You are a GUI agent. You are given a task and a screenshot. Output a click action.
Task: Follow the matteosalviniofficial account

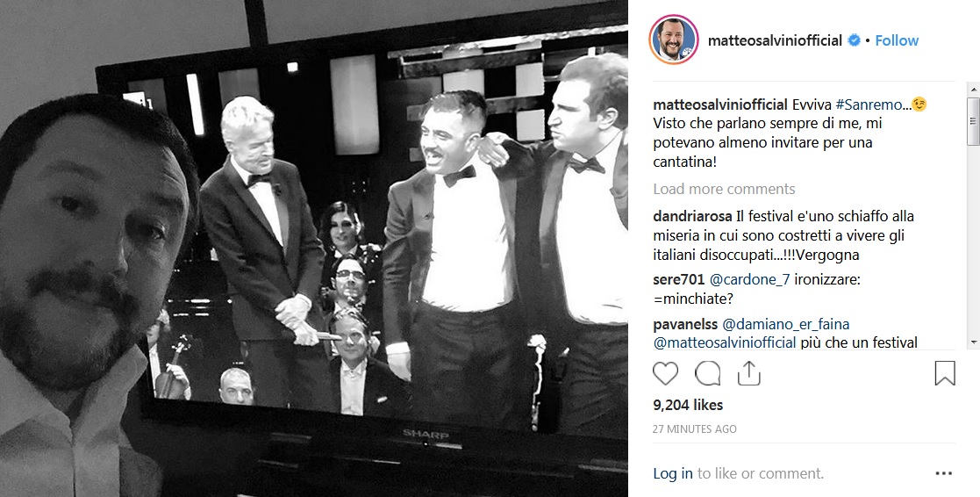point(897,40)
